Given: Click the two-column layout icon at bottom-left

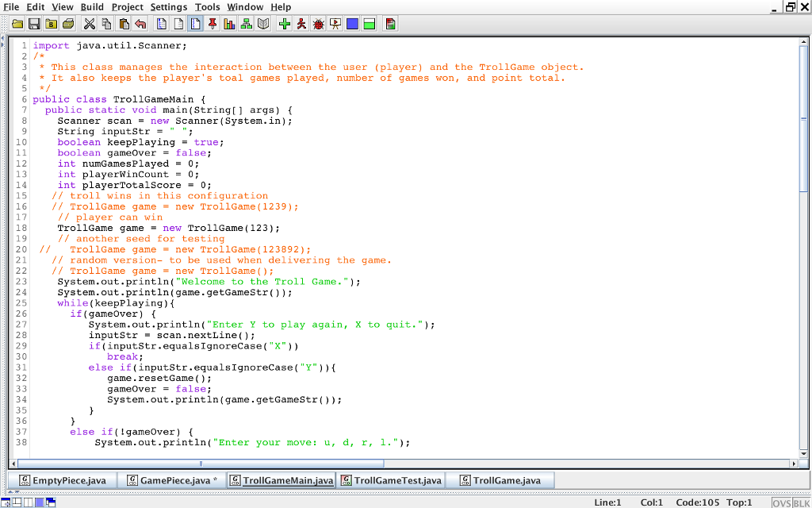Looking at the screenshot, I should (28, 502).
